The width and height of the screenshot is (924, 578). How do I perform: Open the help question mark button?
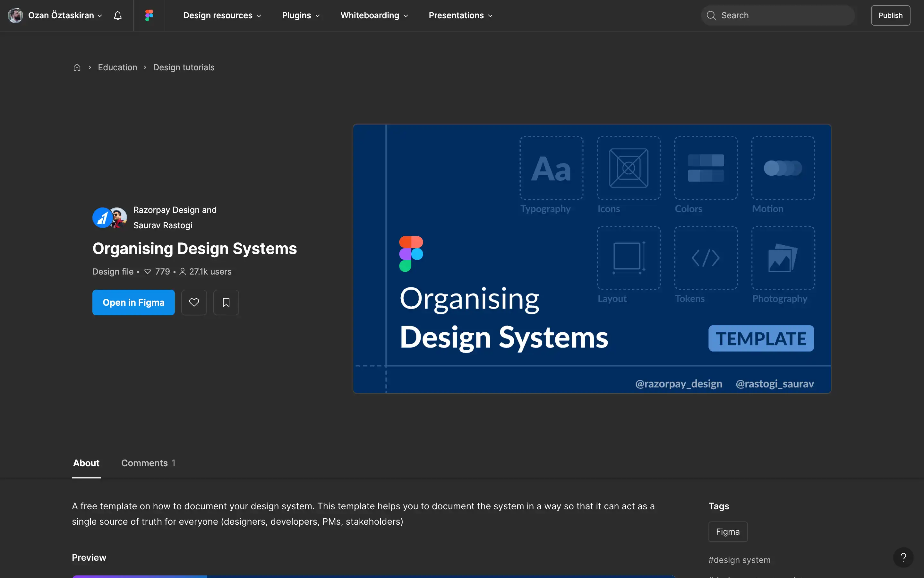[903, 557]
